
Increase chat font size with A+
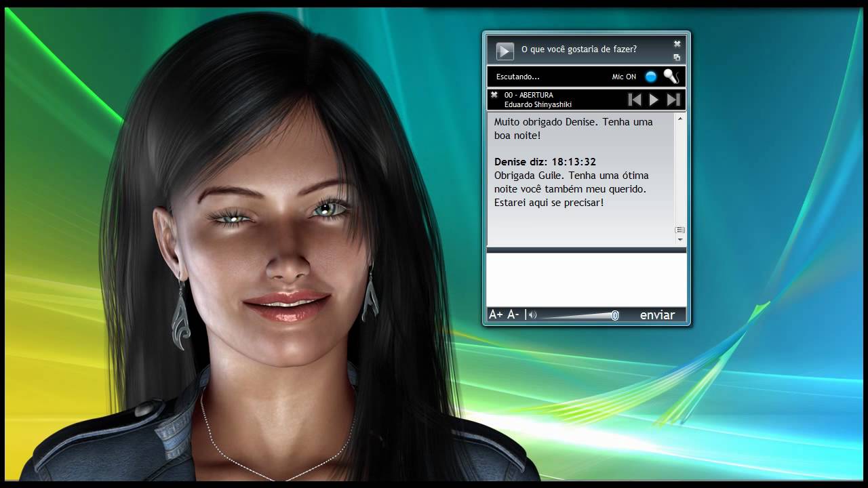click(x=496, y=314)
